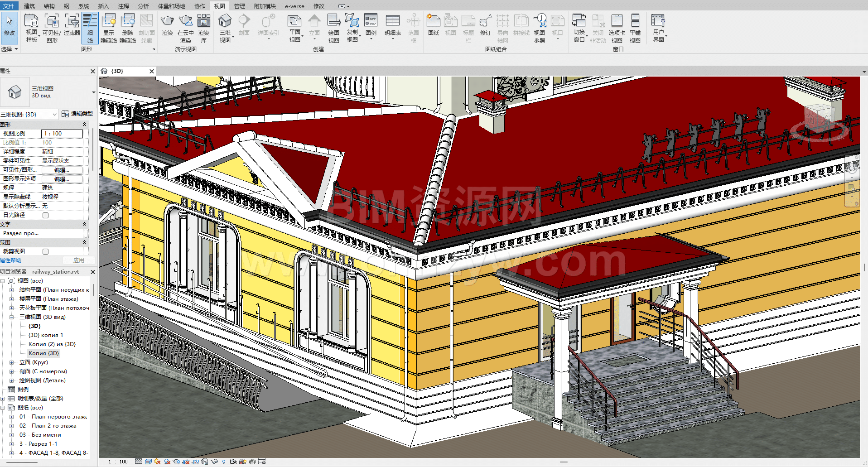868x467 pixels.
Task: Open the 三维视图 type selector dropdown
Action: tap(94, 92)
